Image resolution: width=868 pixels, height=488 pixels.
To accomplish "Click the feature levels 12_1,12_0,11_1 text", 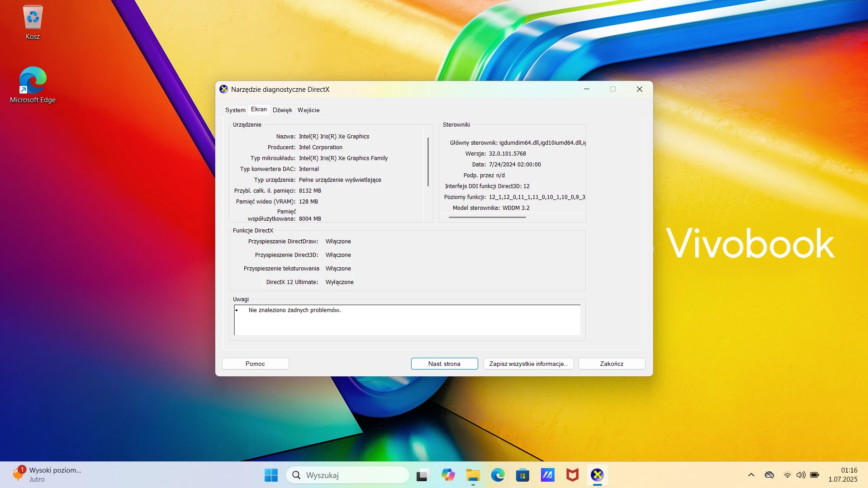I will 537,197.
